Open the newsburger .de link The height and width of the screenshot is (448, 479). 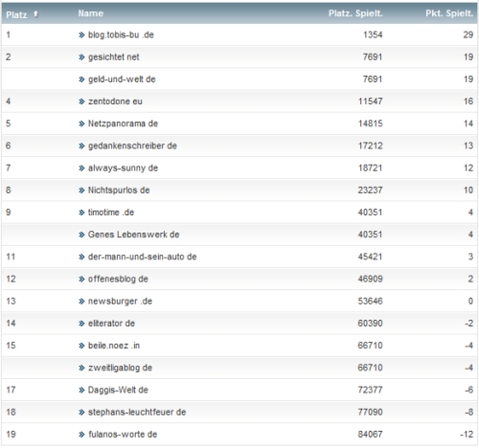(x=120, y=301)
